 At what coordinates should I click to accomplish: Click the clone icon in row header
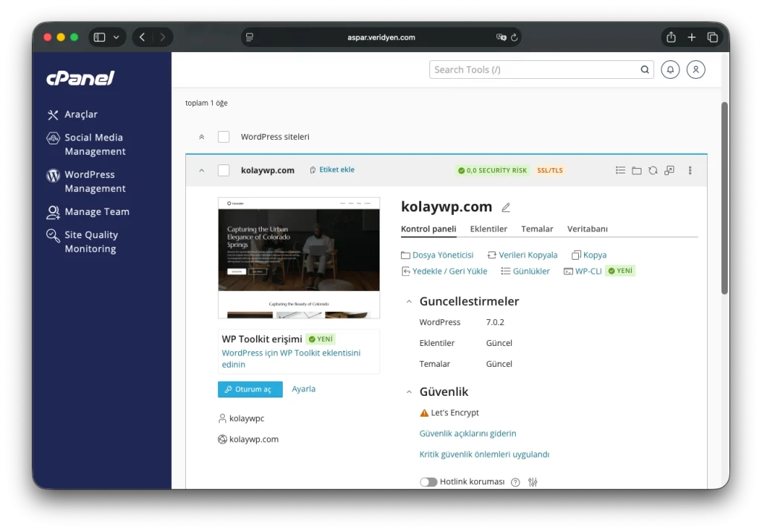[x=670, y=170]
